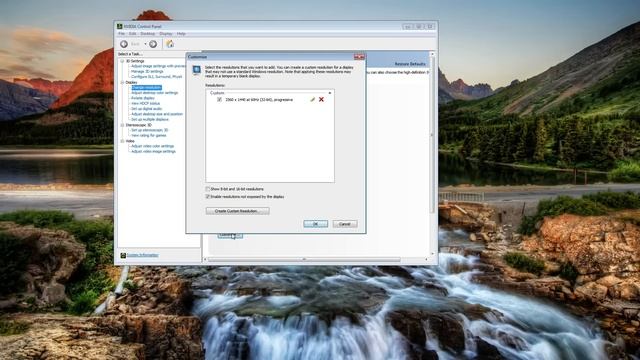Click the NVIDIA Control Panel title bar logo
640x360 pixels.
pyautogui.click(x=120, y=26)
